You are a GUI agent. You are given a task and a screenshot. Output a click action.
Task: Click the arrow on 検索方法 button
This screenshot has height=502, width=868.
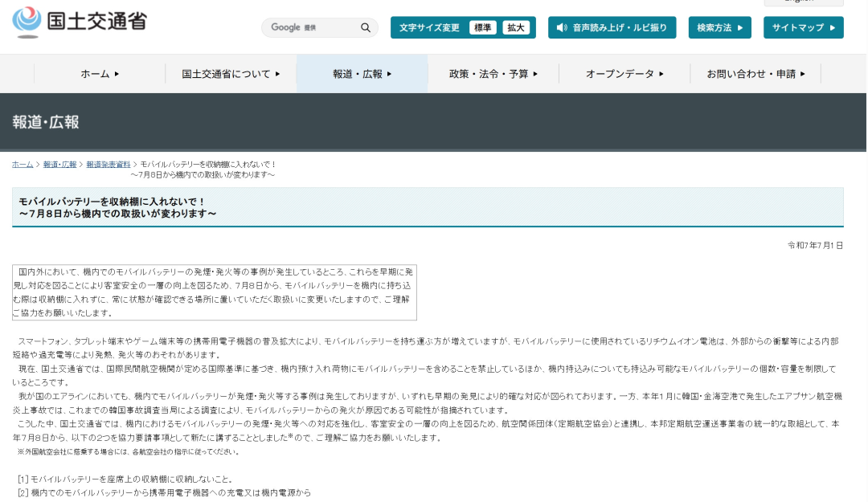[x=740, y=27]
